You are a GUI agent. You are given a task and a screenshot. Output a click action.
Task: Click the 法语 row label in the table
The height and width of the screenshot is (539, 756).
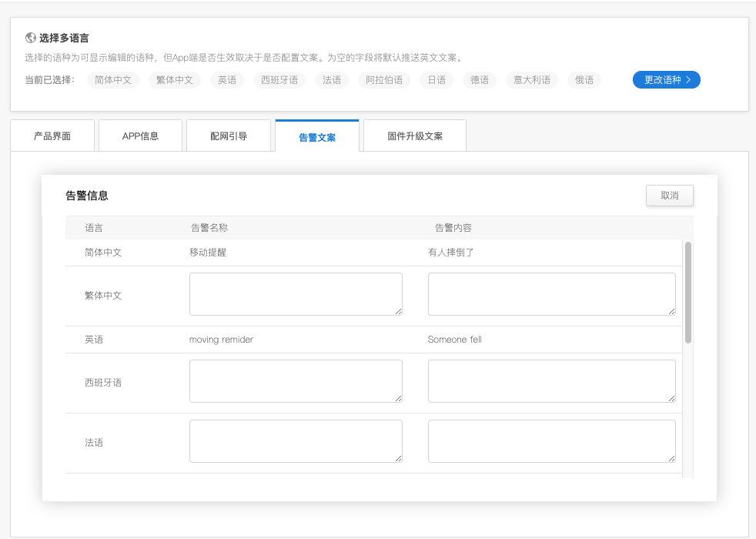94,443
